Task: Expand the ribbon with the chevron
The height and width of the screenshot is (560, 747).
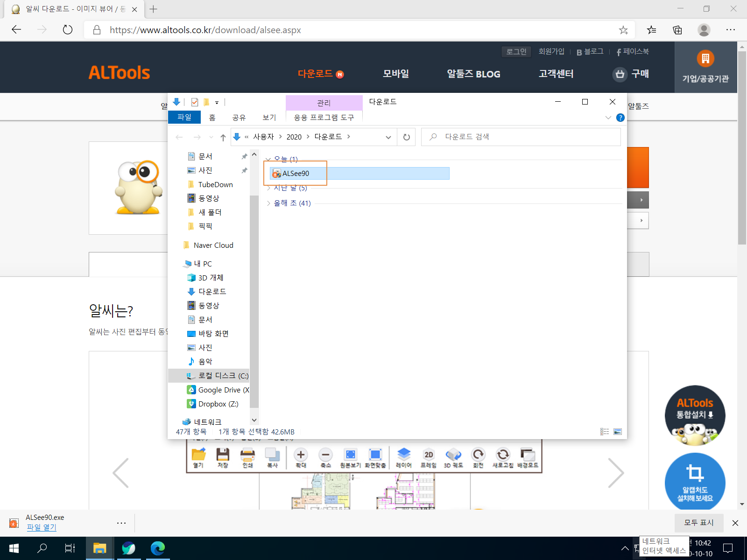Action: pos(608,118)
